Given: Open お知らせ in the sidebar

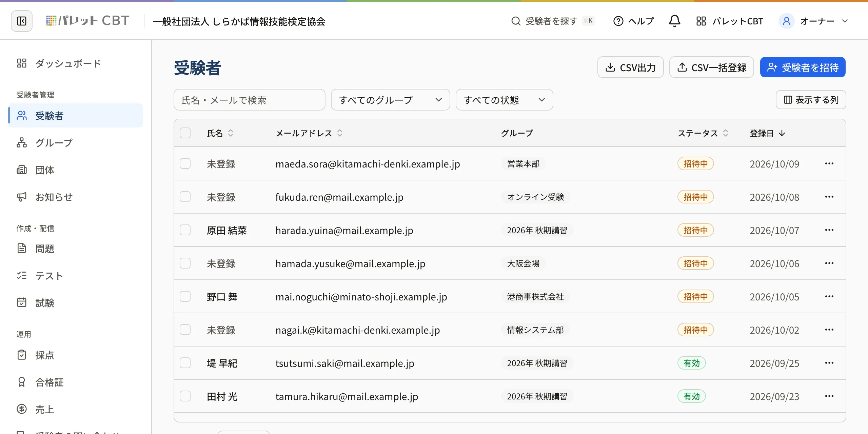Looking at the screenshot, I should tap(76, 197).
